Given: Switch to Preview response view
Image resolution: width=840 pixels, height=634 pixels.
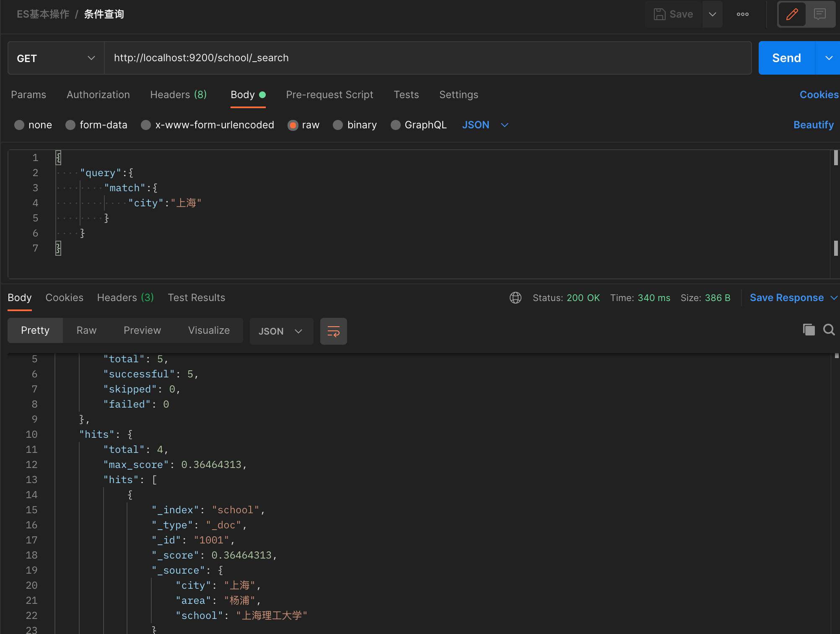Looking at the screenshot, I should coord(142,330).
